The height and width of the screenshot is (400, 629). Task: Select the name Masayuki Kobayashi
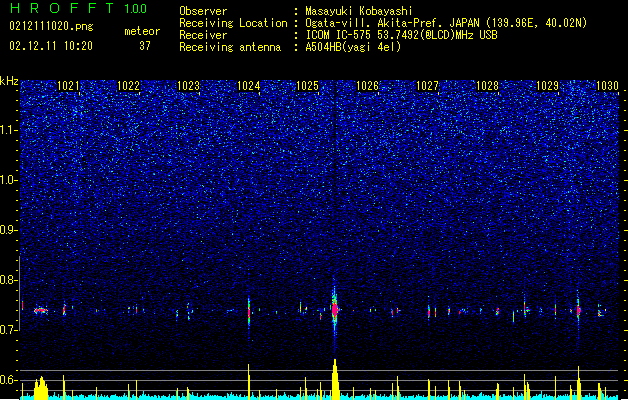(359, 11)
